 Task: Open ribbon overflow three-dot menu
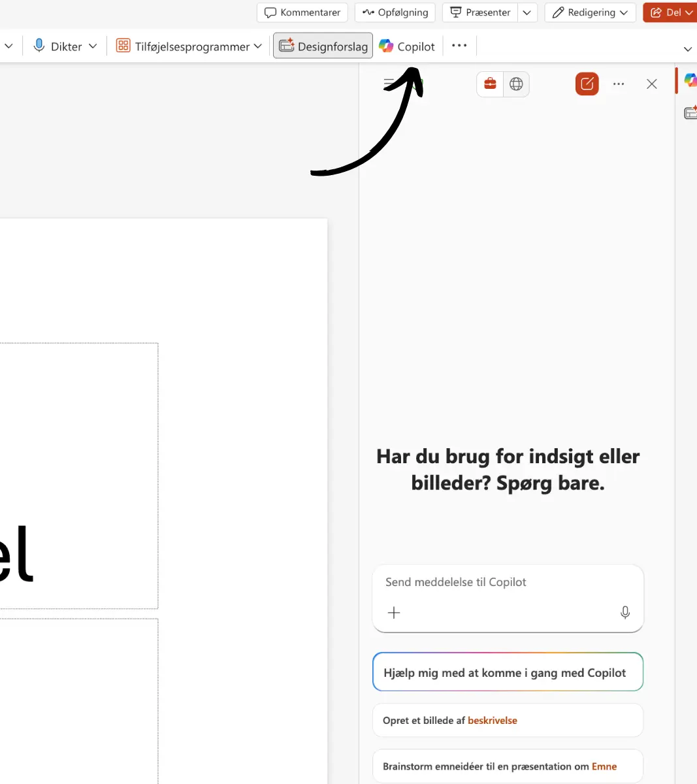pyautogui.click(x=459, y=46)
